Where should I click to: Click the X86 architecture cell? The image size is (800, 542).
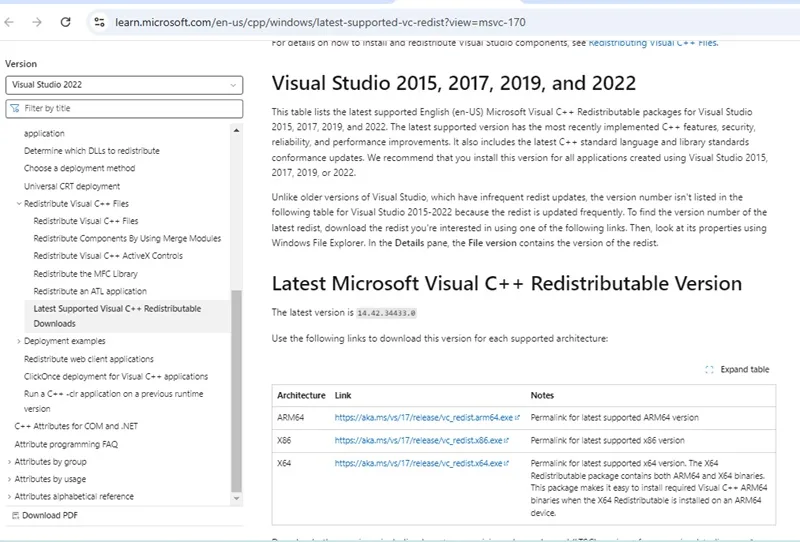[284, 440]
